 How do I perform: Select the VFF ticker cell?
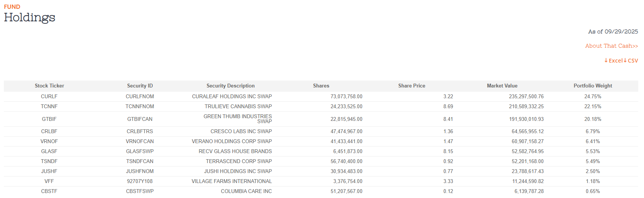(x=49, y=181)
